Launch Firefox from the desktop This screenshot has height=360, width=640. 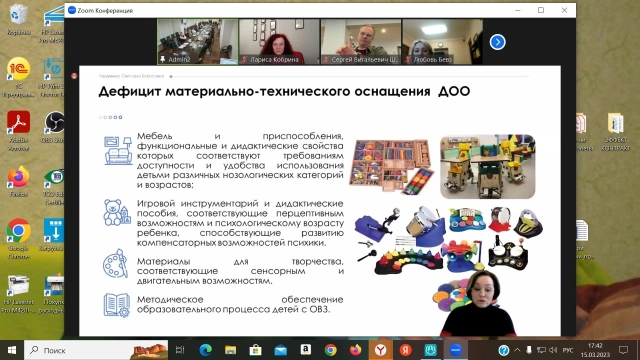click(x=18, y=182)
